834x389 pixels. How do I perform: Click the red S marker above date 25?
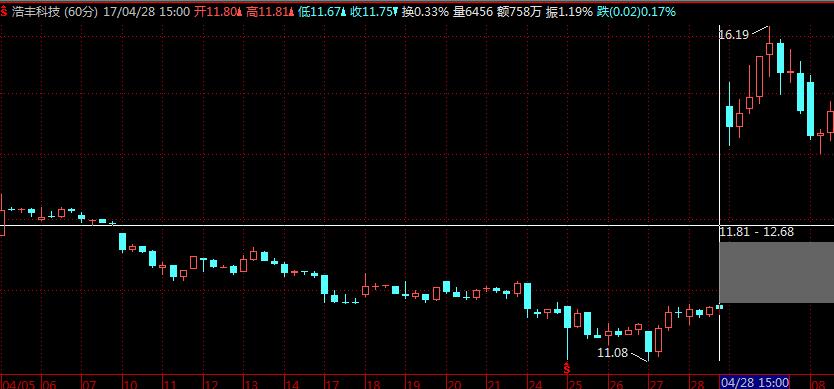tap(567, 368)
